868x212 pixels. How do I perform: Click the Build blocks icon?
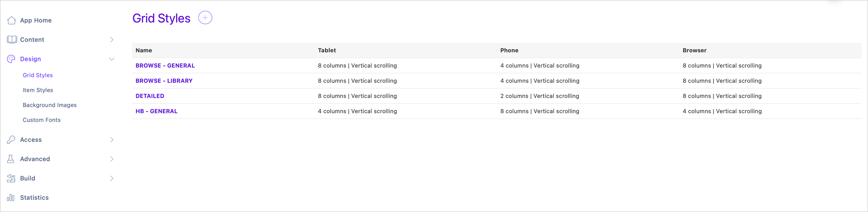11,178
